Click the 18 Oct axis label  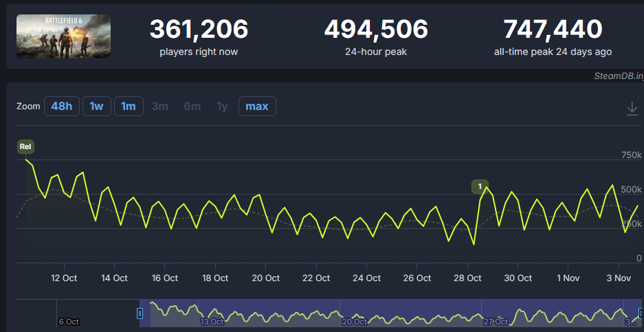[x=215, y=278]
